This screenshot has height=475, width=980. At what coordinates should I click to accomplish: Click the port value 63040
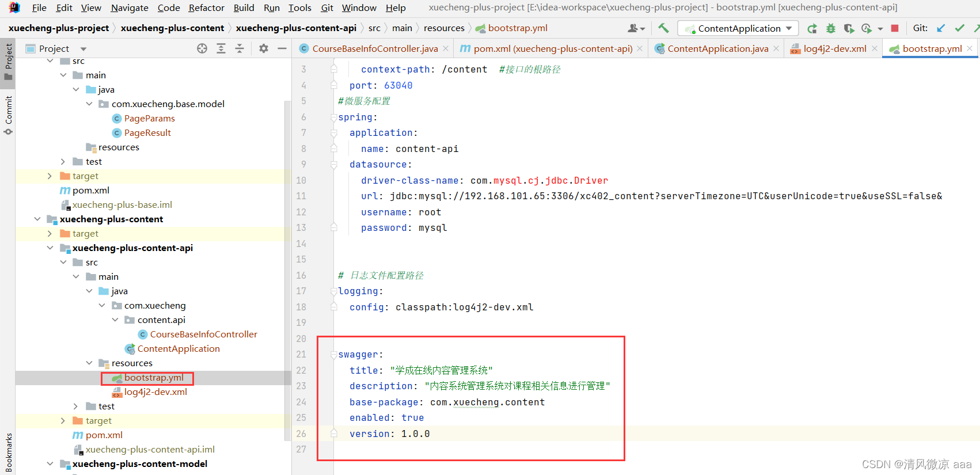[398, 86]
